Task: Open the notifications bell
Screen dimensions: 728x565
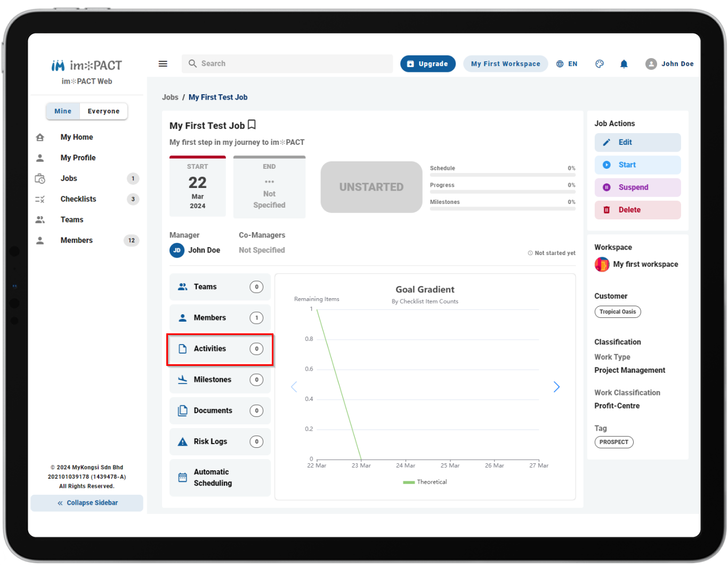Action: coord(624,64)
